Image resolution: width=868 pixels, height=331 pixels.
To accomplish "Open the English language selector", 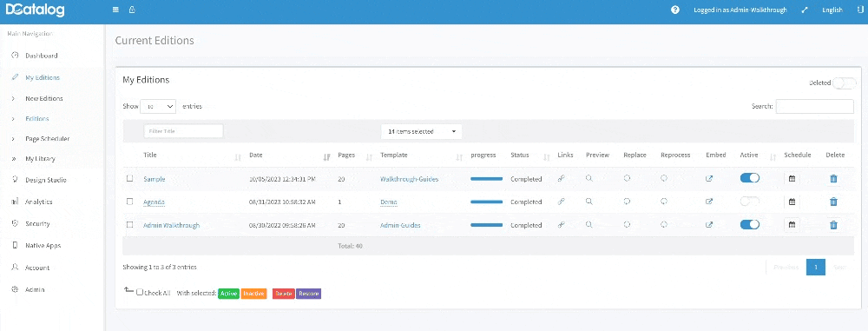I will (x=832, y=10).
